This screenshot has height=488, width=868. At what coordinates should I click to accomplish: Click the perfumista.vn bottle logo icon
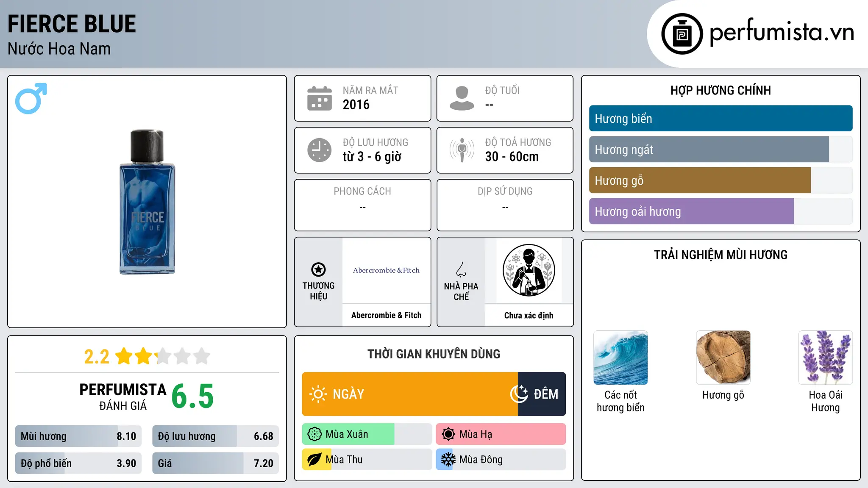click(682, 34)
